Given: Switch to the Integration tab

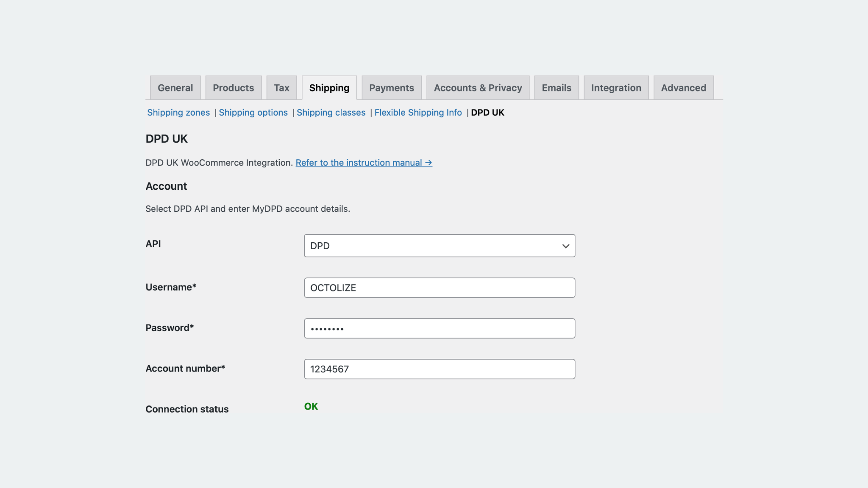Looking at the screenshot, I should pyautogui.click(x=616, y=88).
